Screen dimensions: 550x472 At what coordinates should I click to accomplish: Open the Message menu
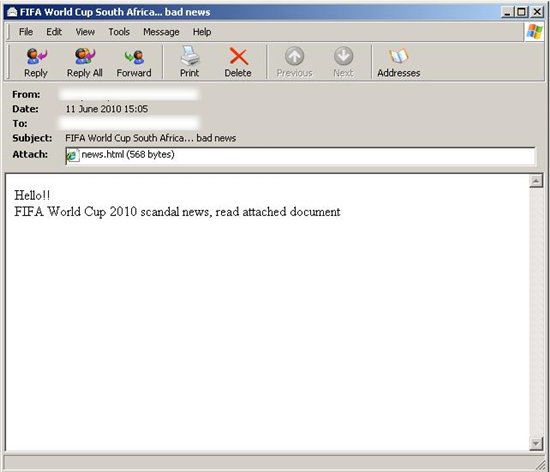tap(161, 32)
